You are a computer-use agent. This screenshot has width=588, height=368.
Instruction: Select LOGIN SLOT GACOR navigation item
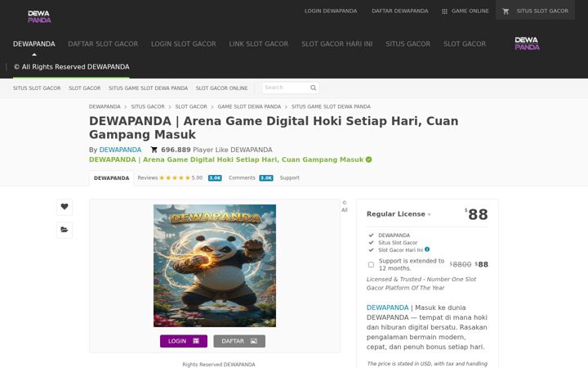184,44
